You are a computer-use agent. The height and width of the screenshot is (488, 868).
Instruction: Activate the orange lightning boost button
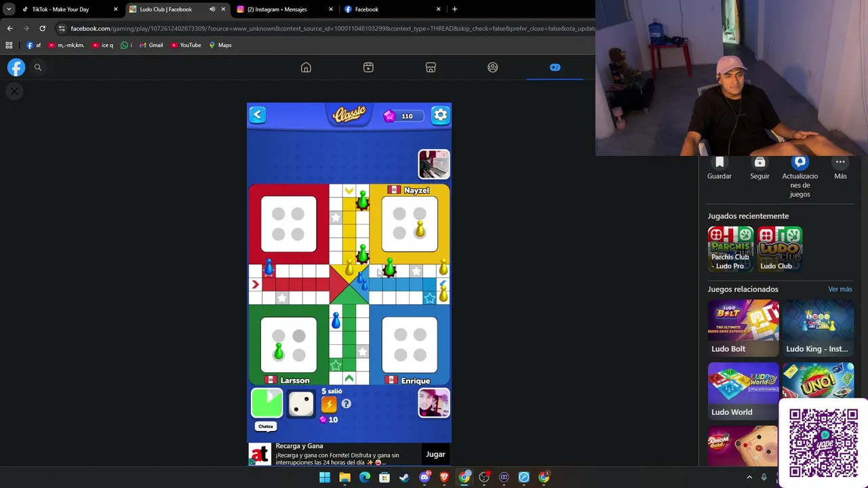tap(329, 405)
